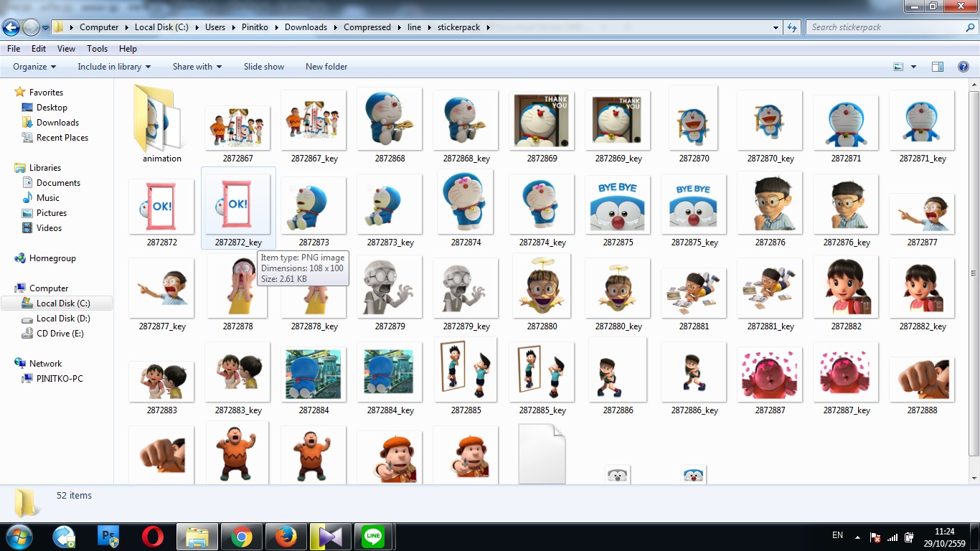Open the Tools menu
Viewport: 980px width, 551px height.
point(97,49)
